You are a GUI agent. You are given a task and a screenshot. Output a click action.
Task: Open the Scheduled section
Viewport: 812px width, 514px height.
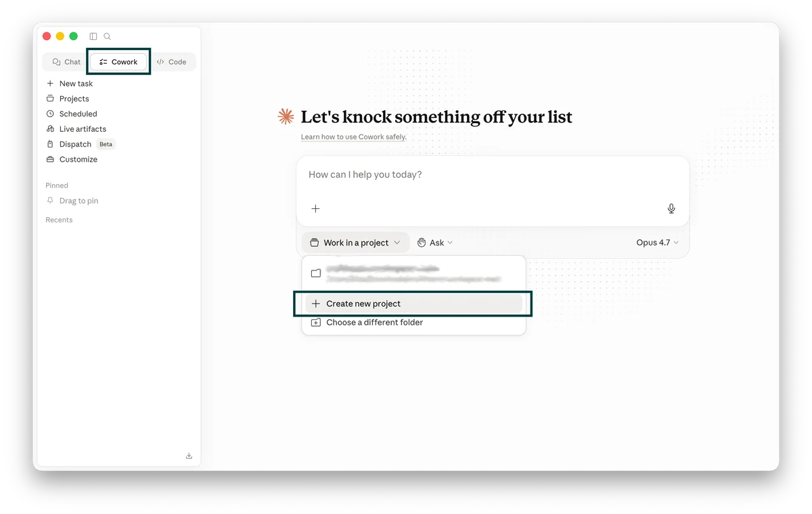click(x=72, y=114)
